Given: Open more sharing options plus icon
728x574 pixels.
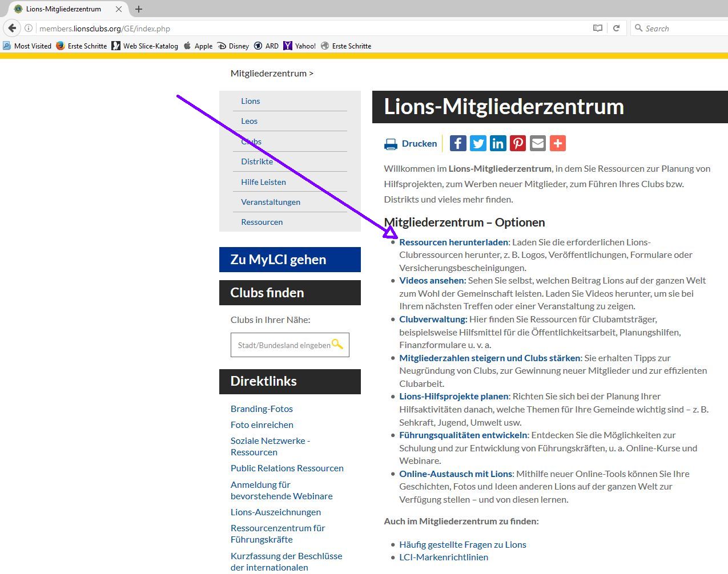Looking at the screenshot, I should pos(558,143).
